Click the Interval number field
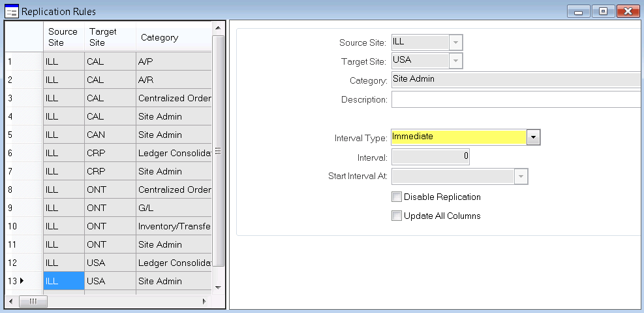 point(429,157)
